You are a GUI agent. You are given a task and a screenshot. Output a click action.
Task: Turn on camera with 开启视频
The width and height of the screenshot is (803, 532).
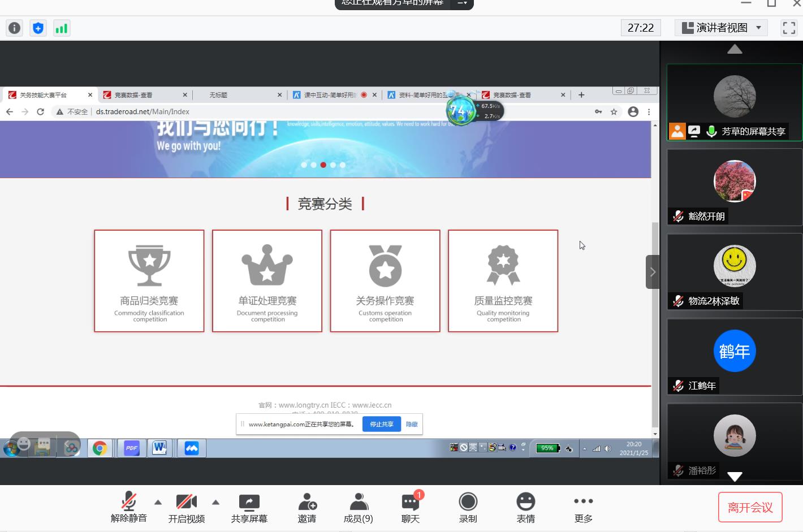click(186, 507)
